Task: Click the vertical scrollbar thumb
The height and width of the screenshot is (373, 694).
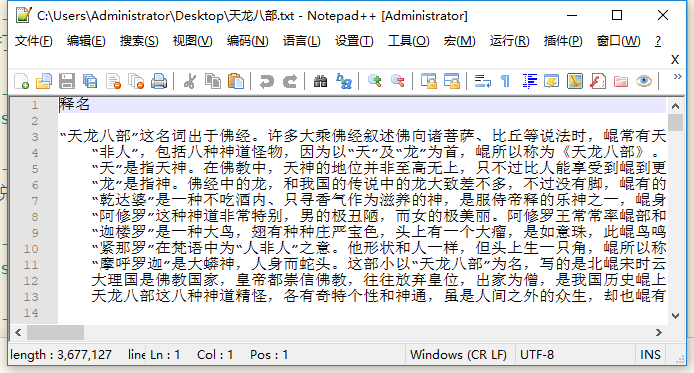Action: tap(675, 123)
